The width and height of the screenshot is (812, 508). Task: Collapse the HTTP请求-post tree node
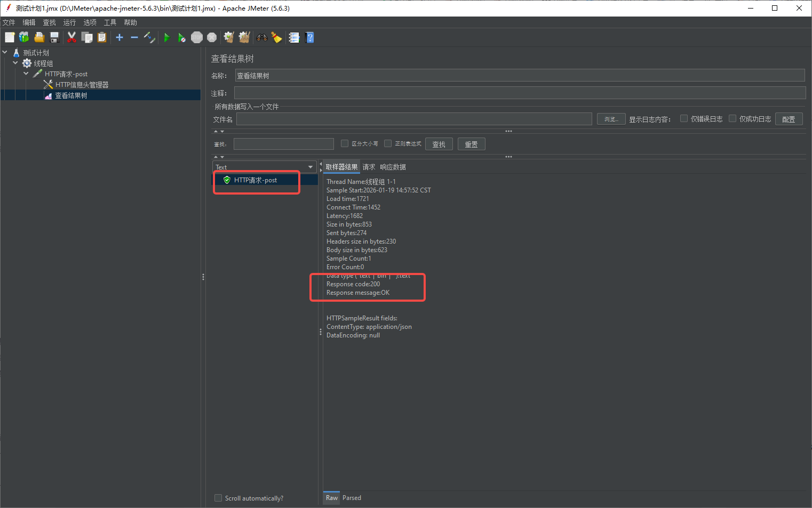point(26,74)
